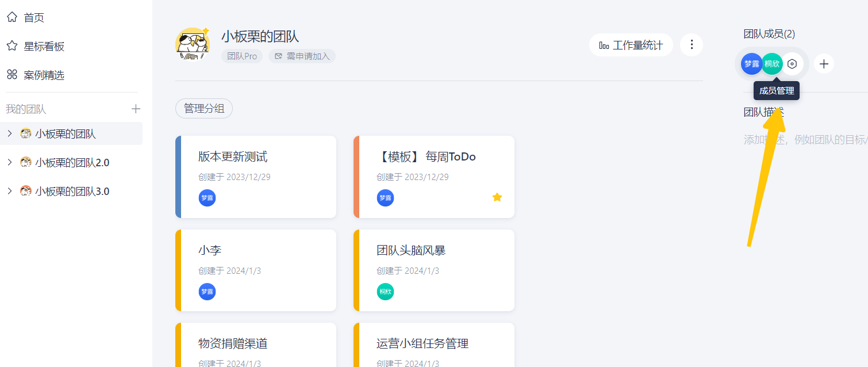Expand the 小板栗的团队3.0 tree item

tap(10, 191)
